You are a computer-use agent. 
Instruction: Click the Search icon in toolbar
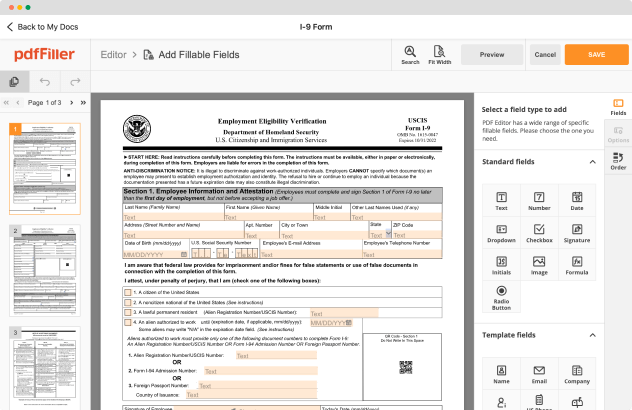[x=410, y=54]
